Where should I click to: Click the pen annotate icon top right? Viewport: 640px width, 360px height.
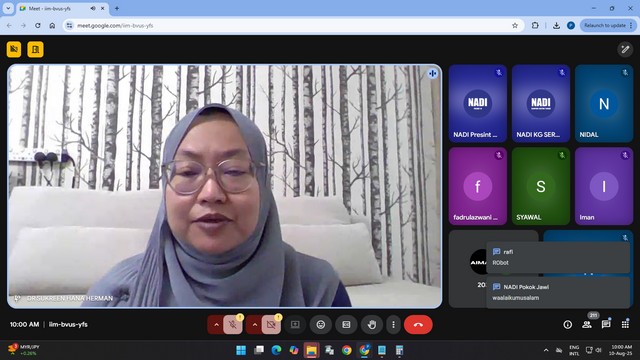pos(625,49)
